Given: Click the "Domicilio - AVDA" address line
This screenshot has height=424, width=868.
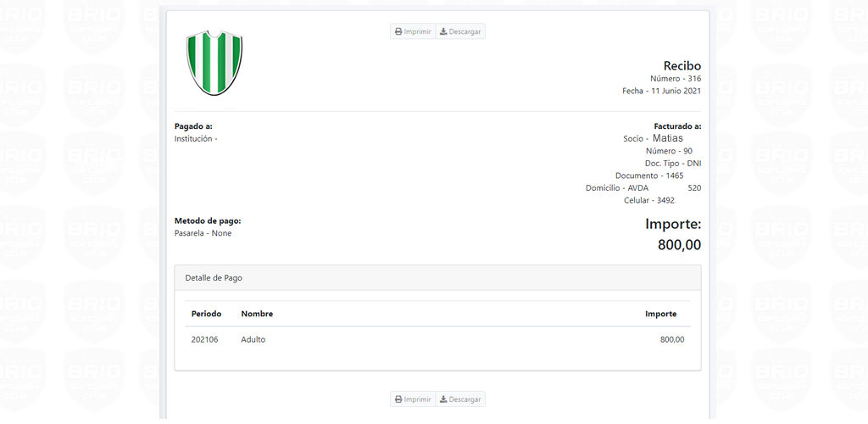Looking at the screenshot, I should (x=643, y=187).
